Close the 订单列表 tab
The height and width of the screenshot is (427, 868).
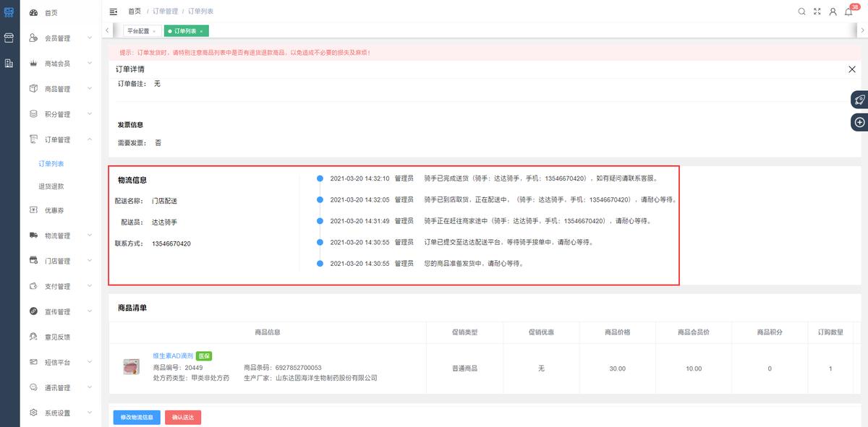201,31
